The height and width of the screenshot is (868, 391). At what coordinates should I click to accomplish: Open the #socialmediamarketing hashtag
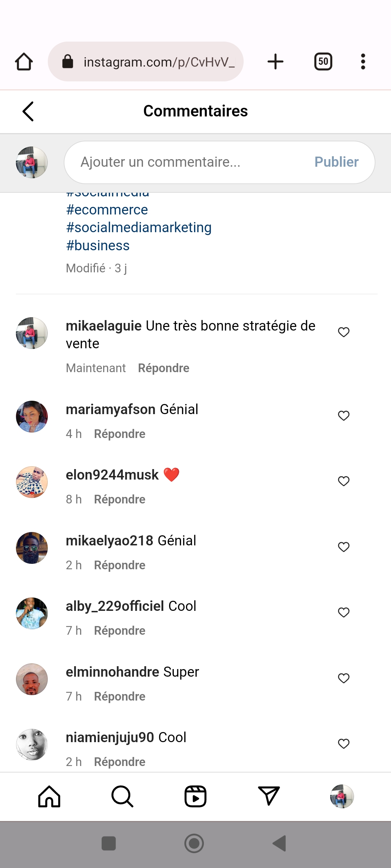[139, 227]
